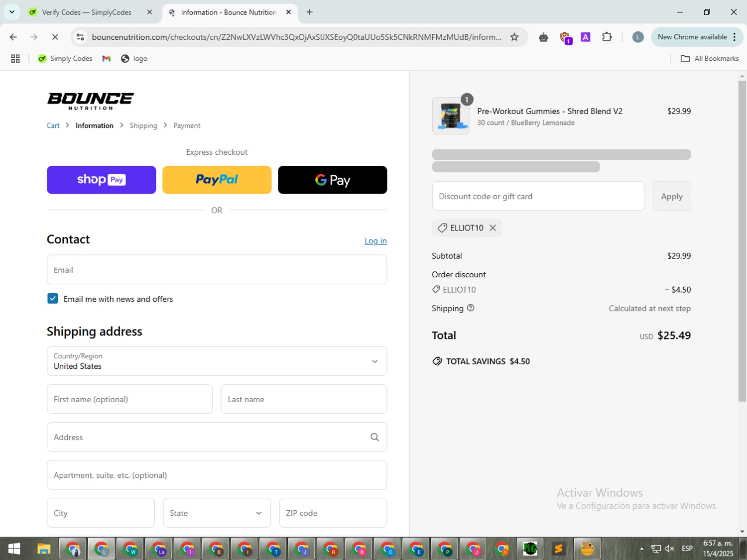Image resolution: width=747 pixels, height=560 pixels.
Task: Open Windows Start menu
Action: [x=14, y=549]
